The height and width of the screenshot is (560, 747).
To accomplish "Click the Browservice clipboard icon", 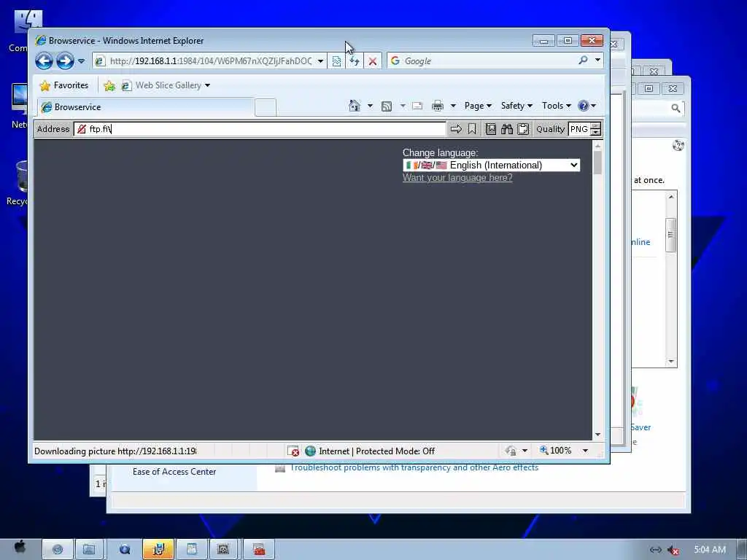I will coord(523,129).
